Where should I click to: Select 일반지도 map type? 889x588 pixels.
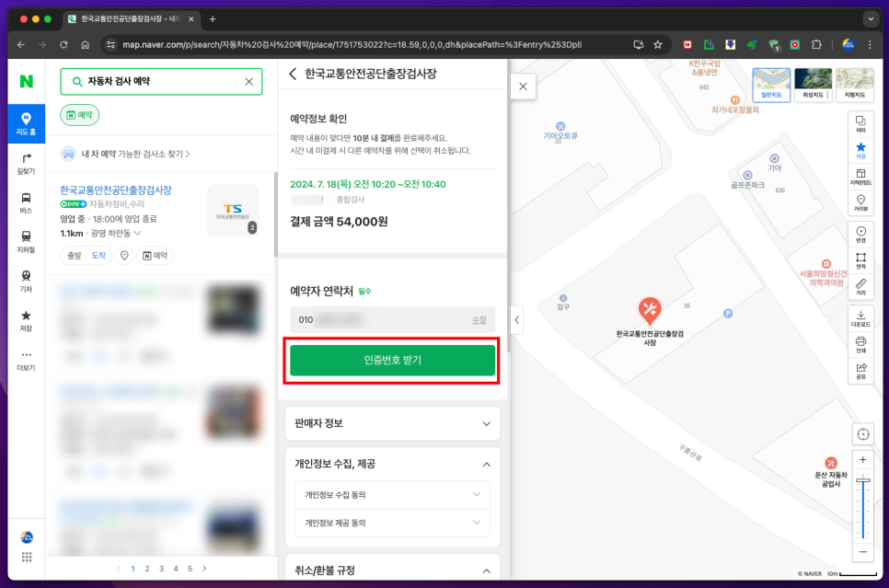(x=771, y=85)
